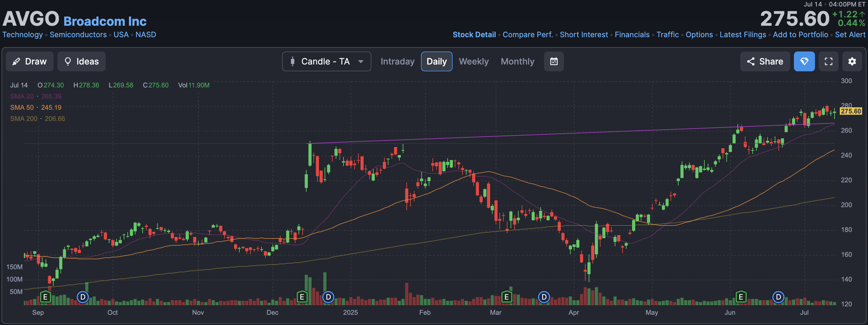Switch to Intraday timeframe
Viewport: 868px width, 325px height.
397,61
